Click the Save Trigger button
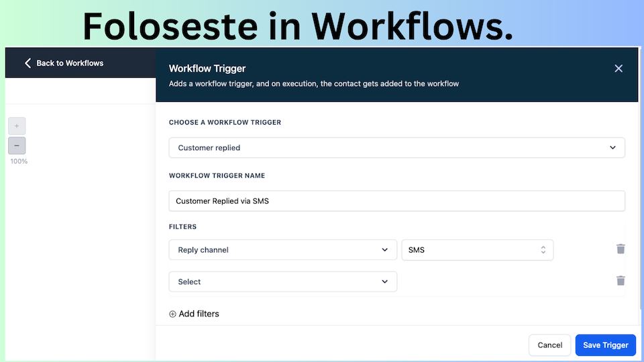 coord(605,345)
